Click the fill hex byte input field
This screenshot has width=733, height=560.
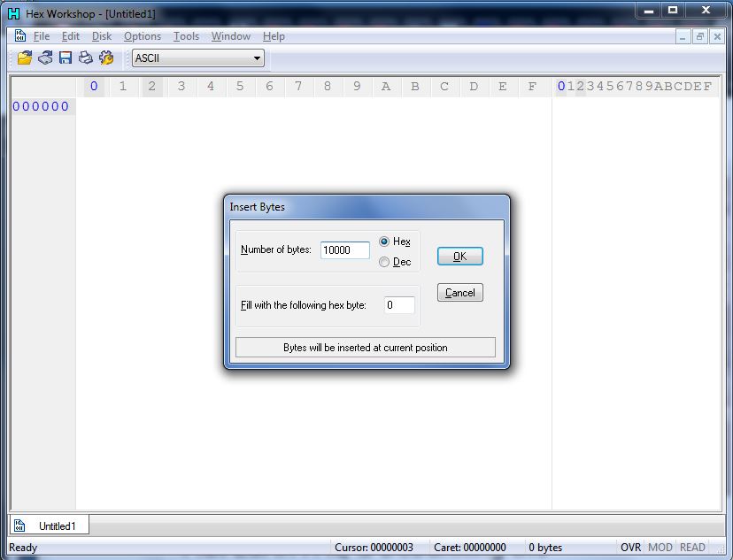tap(399, 305)
